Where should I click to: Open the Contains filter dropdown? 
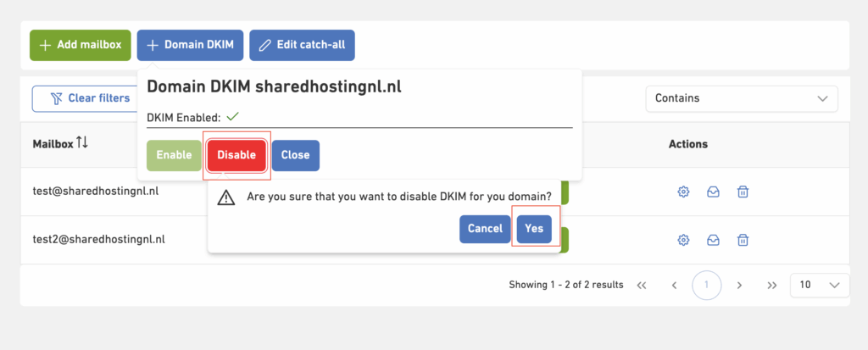(x=741, y=98)
